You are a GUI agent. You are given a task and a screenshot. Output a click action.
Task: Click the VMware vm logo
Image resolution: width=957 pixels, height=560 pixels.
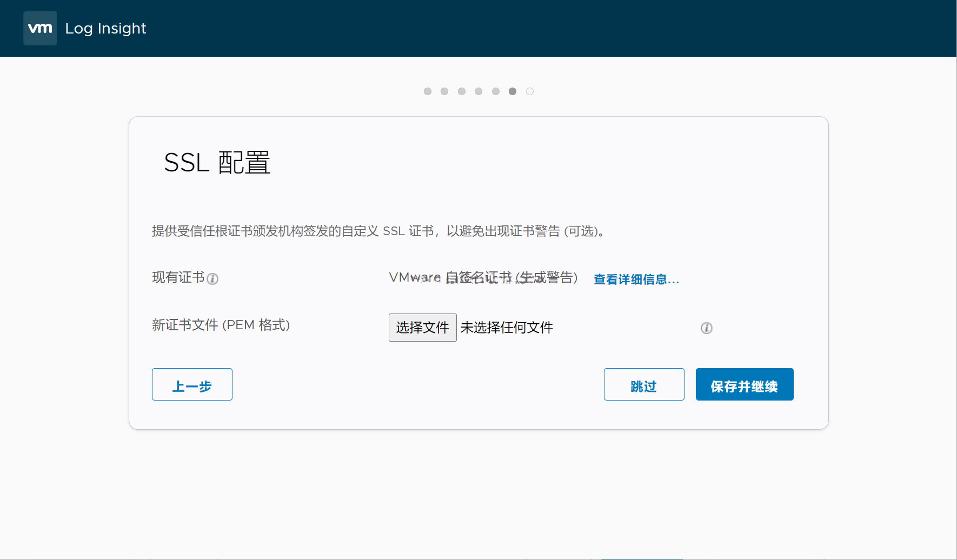[x=40, y=28]
